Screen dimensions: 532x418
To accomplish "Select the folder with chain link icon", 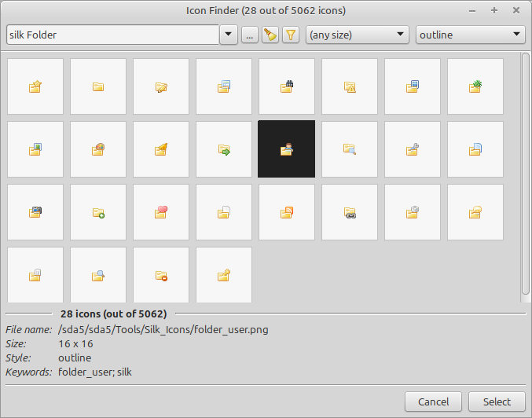I will (x=350, y=212).
